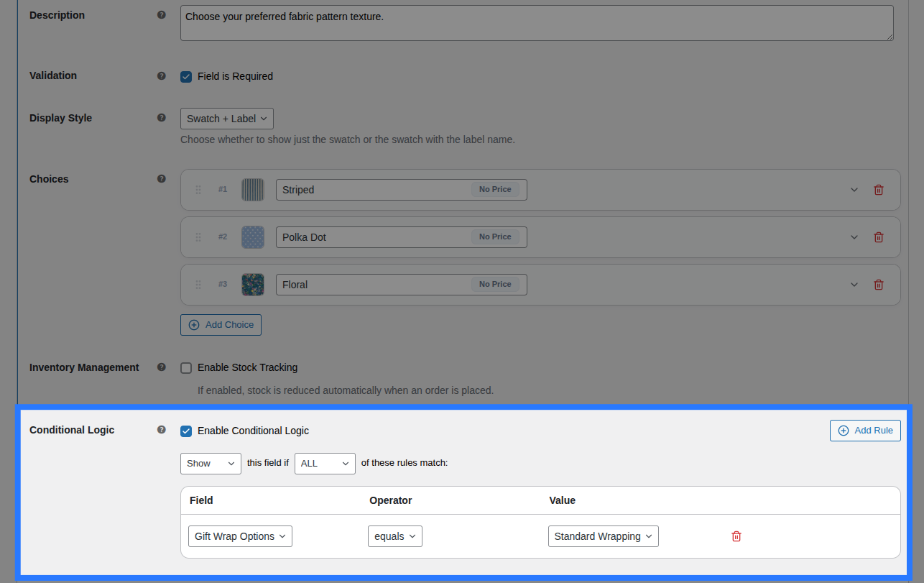Click No Price badge for Striped
The image size is (924, 583).
(495, 189)
